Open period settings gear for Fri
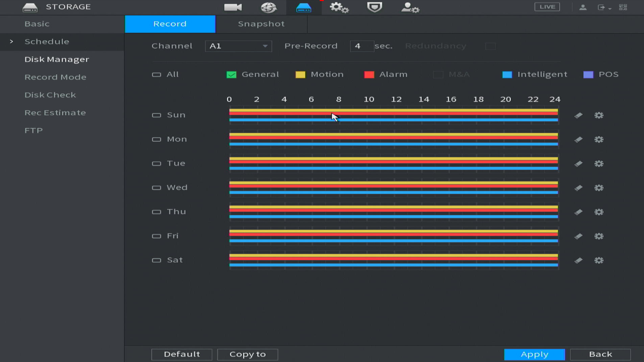The width and height of the screenshot is (644, 362). pyautogui.click(x=599, y=237)
